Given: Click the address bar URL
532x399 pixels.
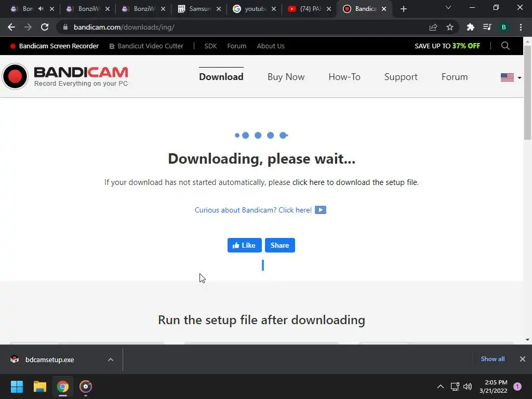Looking at the screenshot, I should click(124, 27).
